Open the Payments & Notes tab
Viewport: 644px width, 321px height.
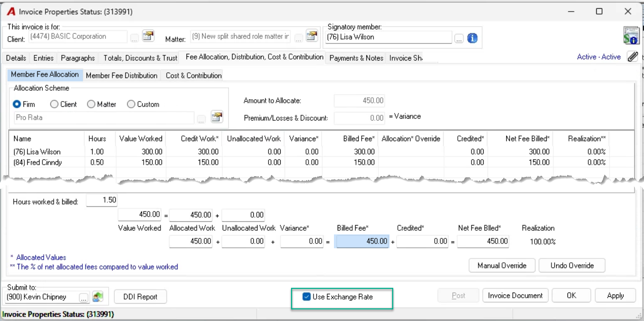356,58
